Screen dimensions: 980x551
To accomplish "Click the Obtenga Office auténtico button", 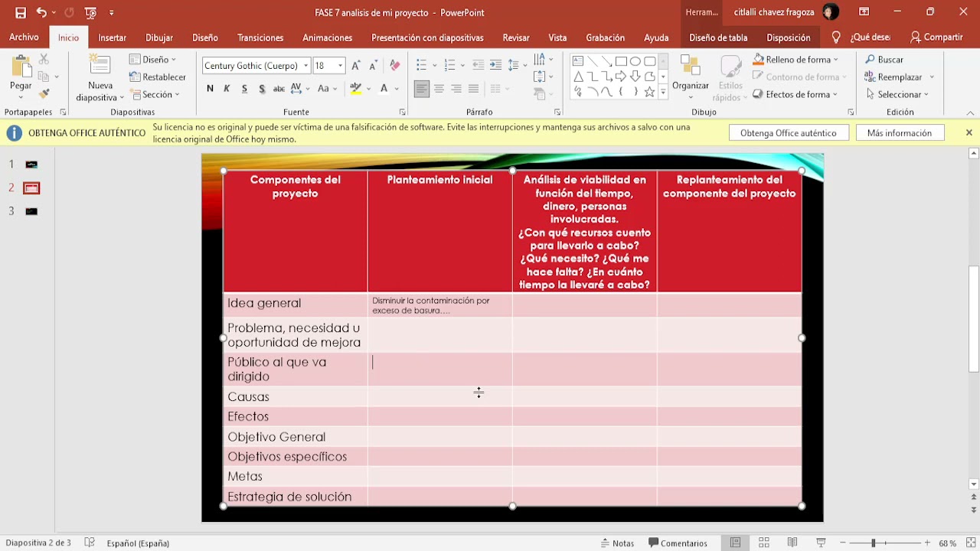I will (789, 133).
